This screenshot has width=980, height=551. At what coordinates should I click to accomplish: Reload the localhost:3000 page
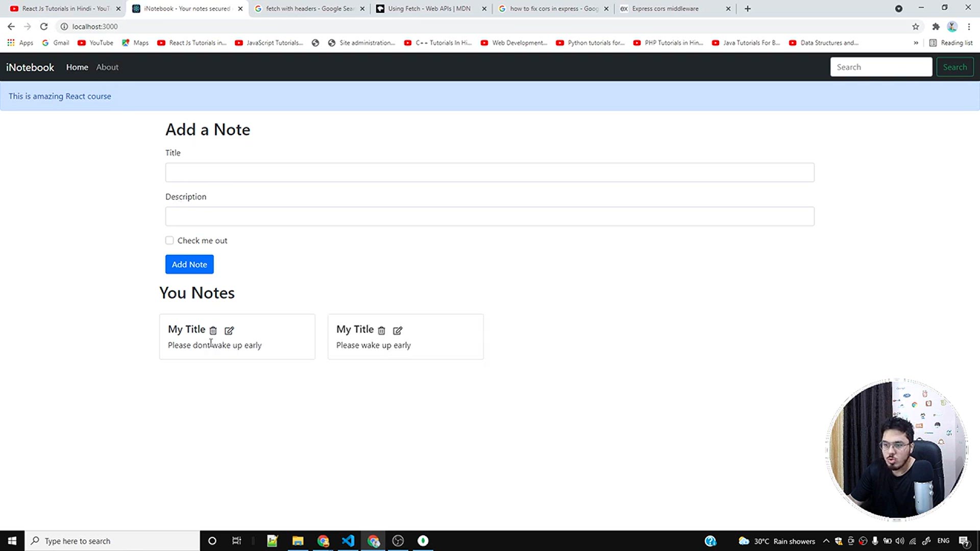(44, 27)
